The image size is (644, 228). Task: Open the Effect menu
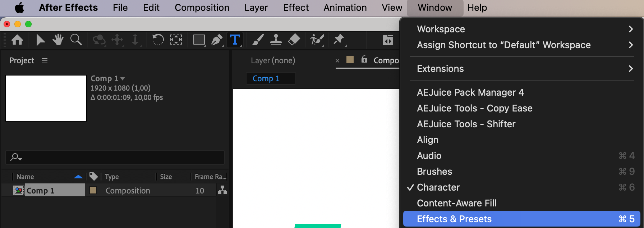[296, 8]
